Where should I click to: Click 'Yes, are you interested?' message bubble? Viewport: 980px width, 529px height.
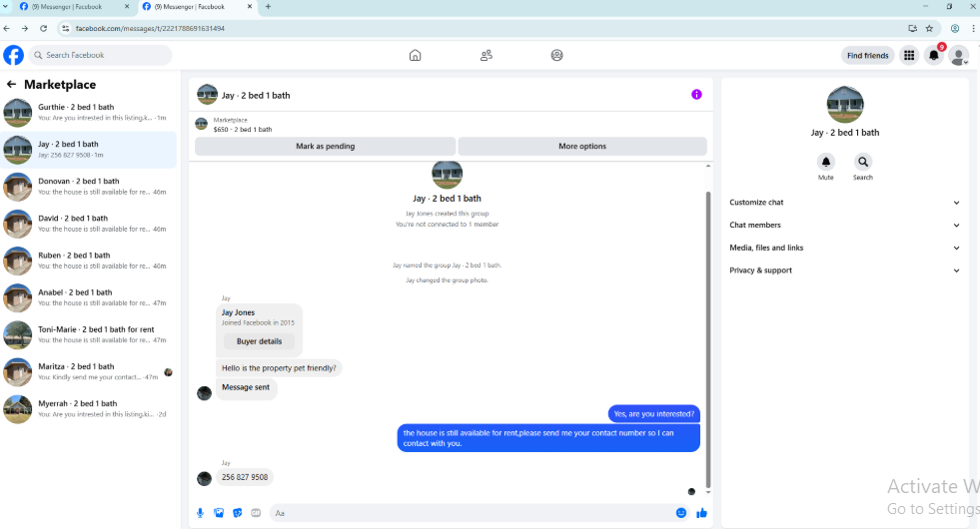[653, 413]
